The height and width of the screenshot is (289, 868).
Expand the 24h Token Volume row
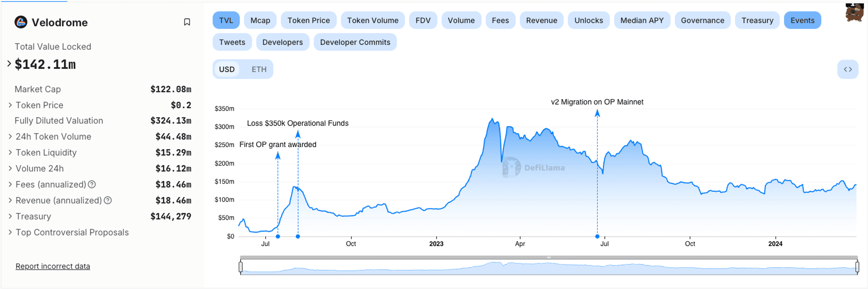point(10,137)
